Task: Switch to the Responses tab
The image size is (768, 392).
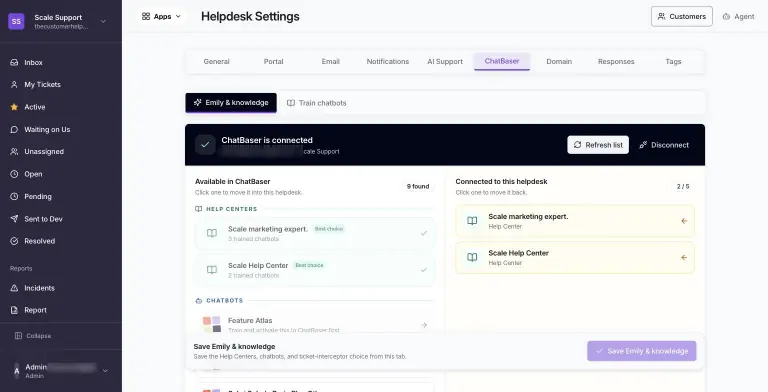Action: [x=616, y=61]
